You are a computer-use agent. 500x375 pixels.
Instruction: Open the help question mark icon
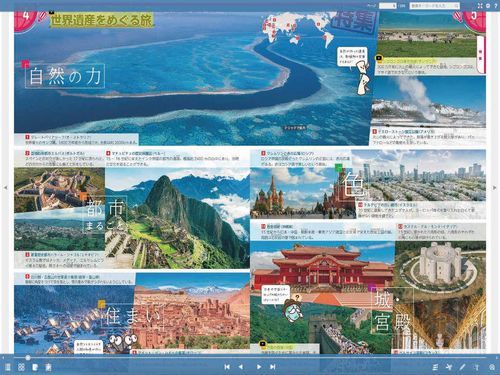pyautogui.click(x=495, y=6)
